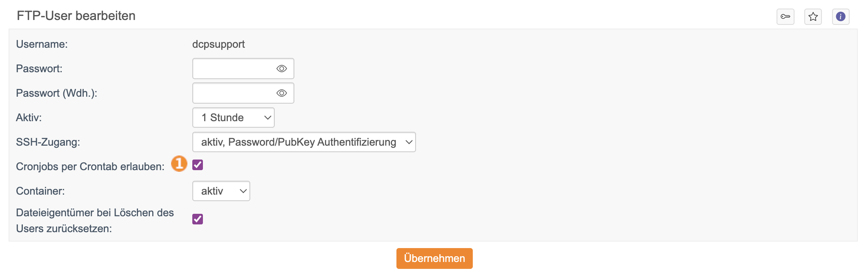The height and width of the screenshot is (275, 868).
Task: Reveal the repeated password (Wdh.) via eye icon
Action: click(x=282, y=93)
